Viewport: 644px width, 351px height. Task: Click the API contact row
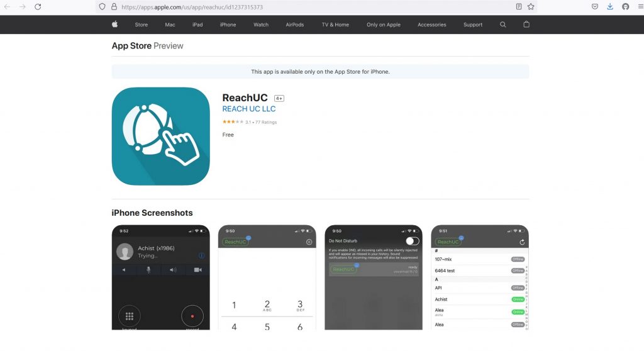479,287
